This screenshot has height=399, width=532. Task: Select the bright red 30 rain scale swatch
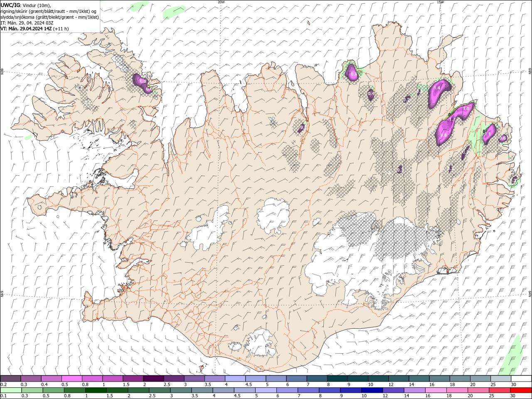[x=521, y=390]
